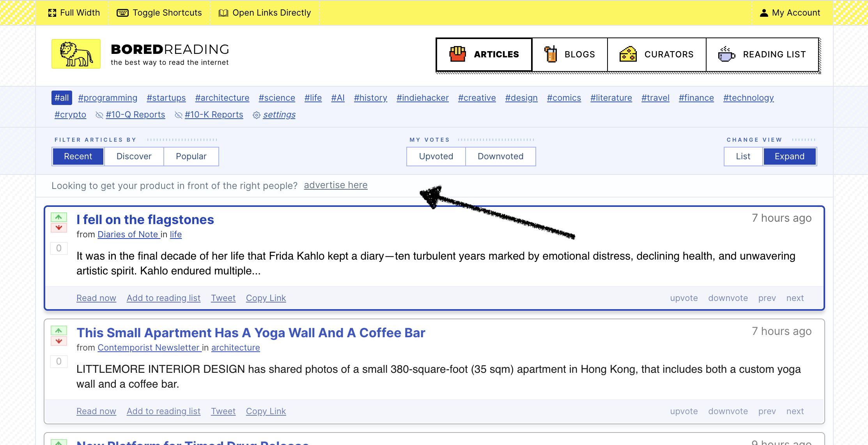Filter by #AI tag
The image size is (868, 445).
pos(338,98)
